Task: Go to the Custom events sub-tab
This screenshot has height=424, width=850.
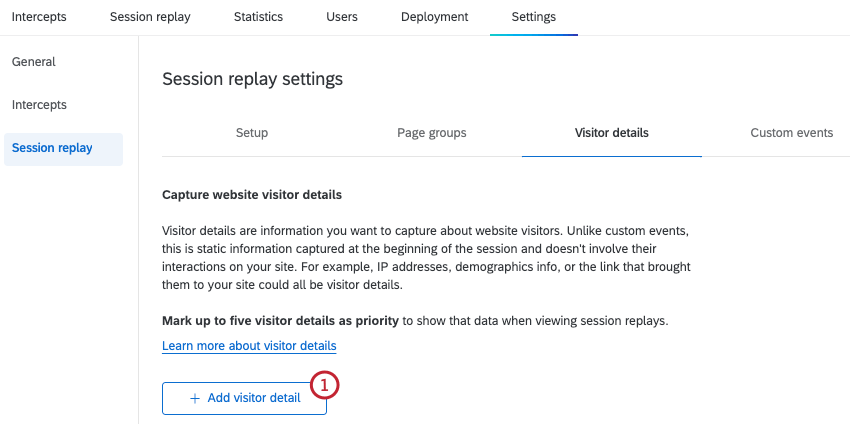Action: click(x=791, y=133)
